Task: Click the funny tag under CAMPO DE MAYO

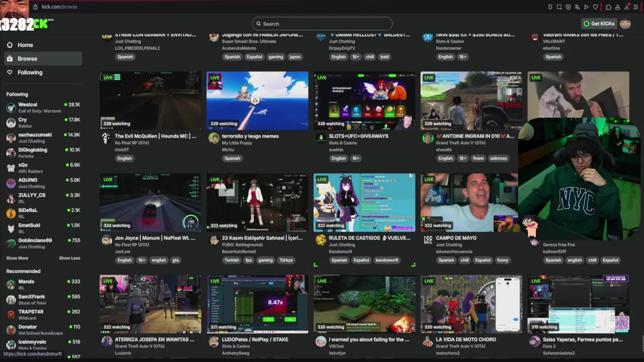Action: tap(503, 260)
